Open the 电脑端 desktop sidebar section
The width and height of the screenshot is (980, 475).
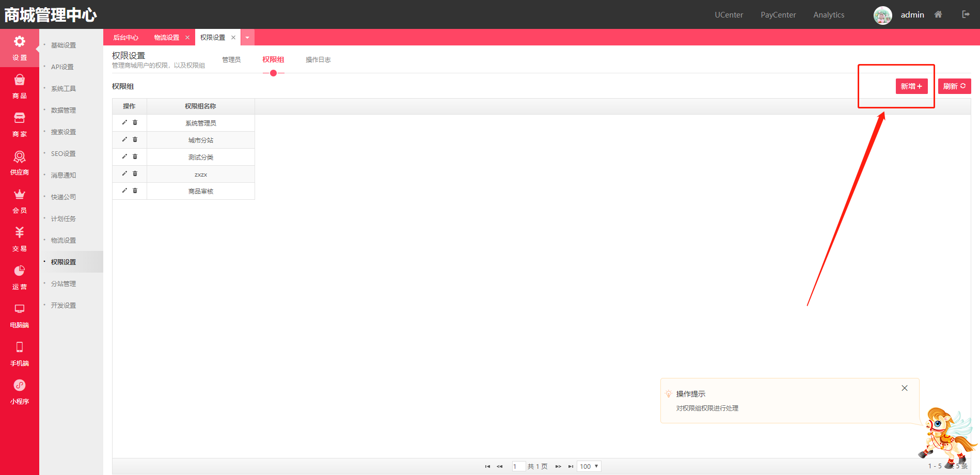pos(20,315)
